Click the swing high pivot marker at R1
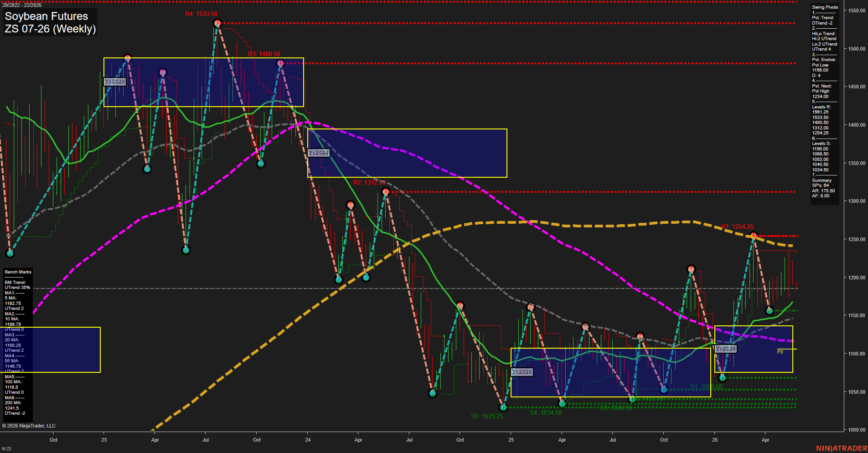The image size is (868, 453). 754,236
